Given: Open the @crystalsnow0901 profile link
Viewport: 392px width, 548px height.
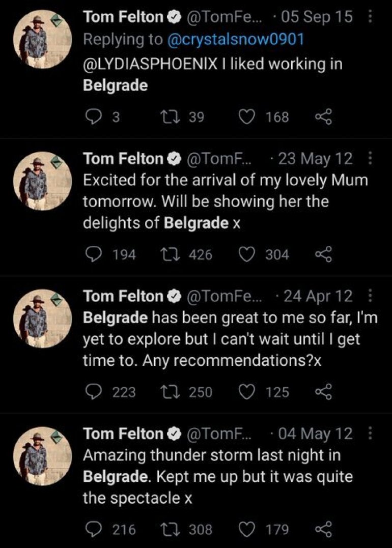Looking at the screenshot, I should (235, 39).
